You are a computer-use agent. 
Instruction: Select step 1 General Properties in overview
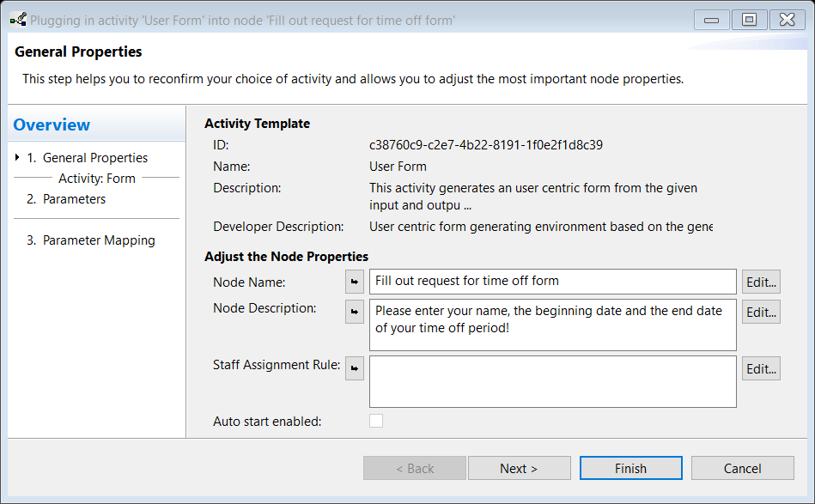[x=88, y=157]
